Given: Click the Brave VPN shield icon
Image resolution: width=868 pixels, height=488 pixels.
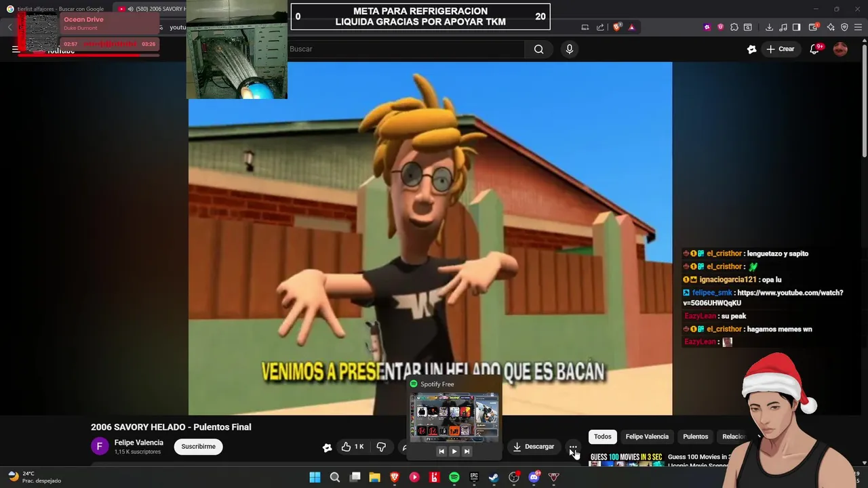Looking at the screenshot, I should click(x=844, y=27).
